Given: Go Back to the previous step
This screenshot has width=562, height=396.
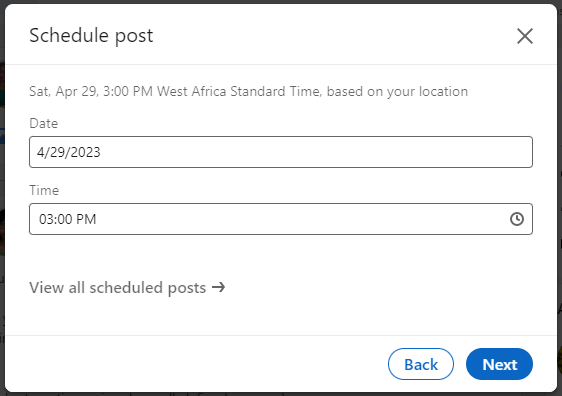Looking at the screenshot, I should 421,364.
